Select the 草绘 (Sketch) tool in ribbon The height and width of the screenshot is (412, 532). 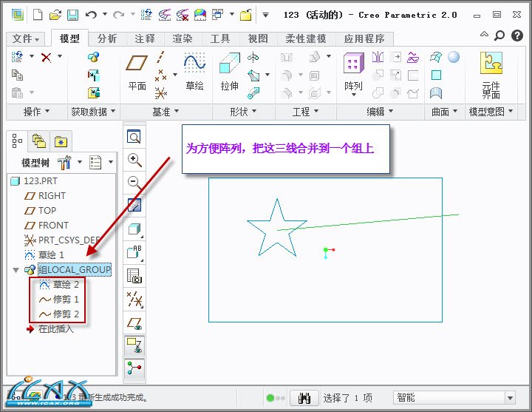coord(194,72)
